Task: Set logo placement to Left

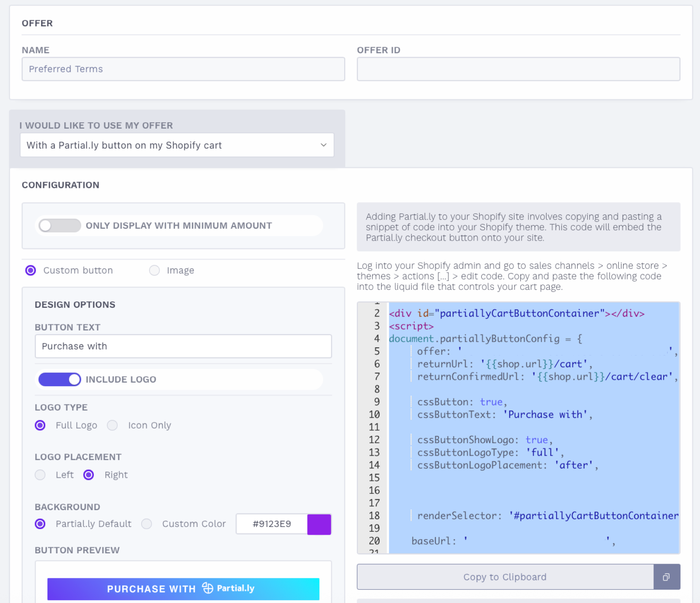Action: 40,475
